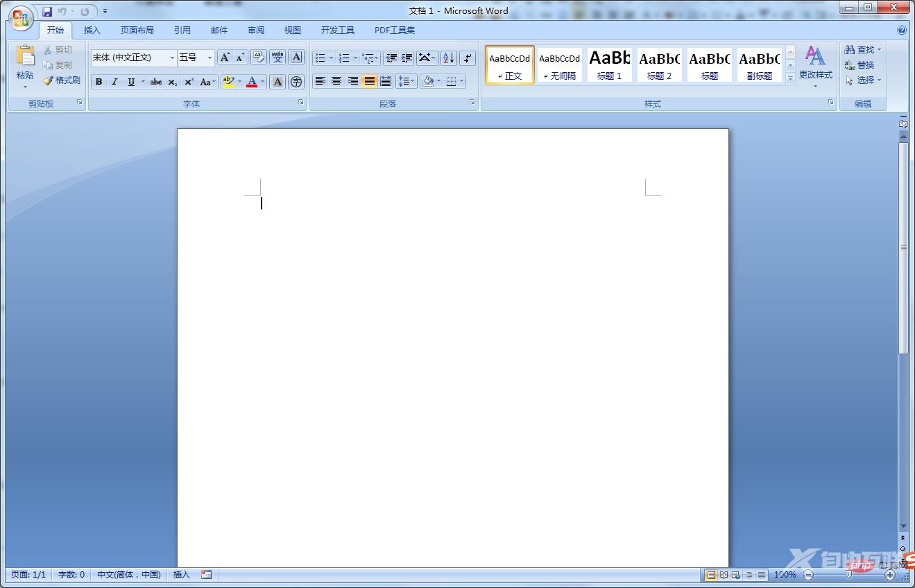The height and width of the screenshot is (588, 915).
Task: Apply the 标题 1 heading style
Action: (x=609, y=65)
